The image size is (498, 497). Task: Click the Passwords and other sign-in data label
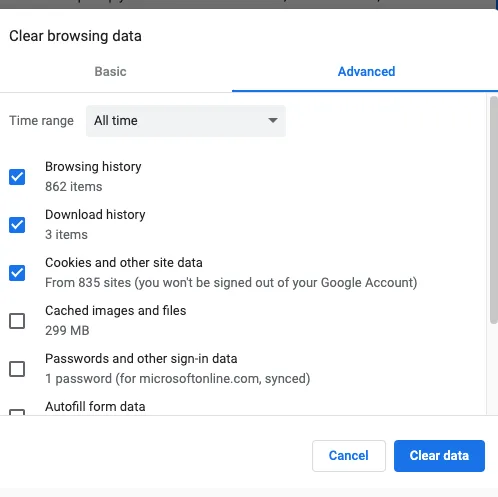click(141, 359)
